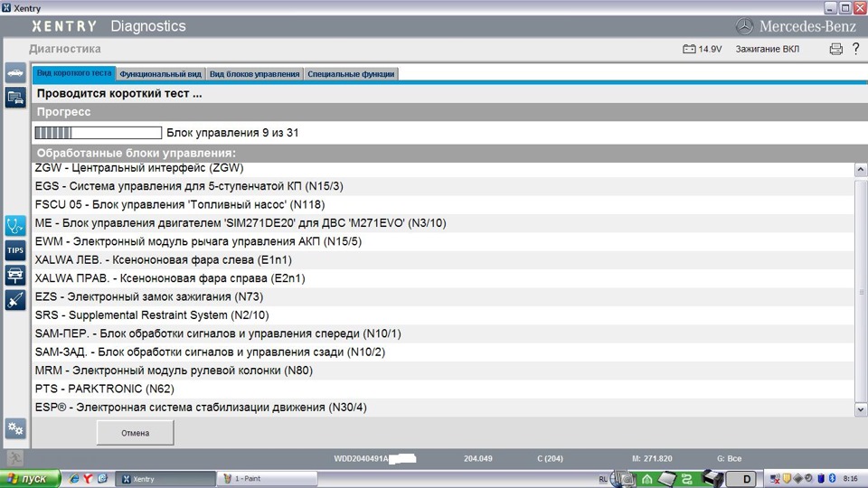Switch to 1 - Paint taskbar window
The width and height of the screenshot is (868, 488).
pyautogui.click(x=267, y=479)
